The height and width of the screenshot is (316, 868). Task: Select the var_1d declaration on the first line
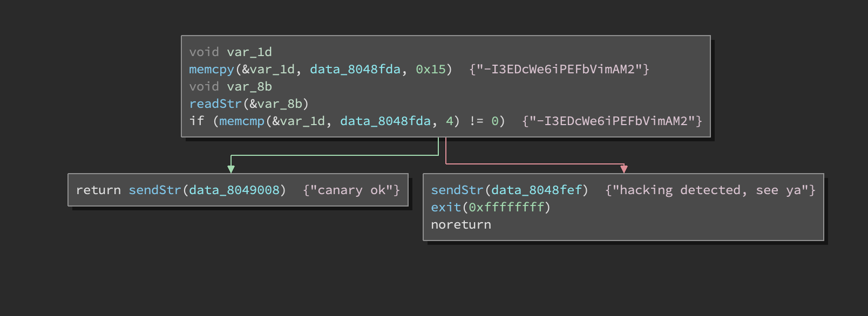(249, 52)
